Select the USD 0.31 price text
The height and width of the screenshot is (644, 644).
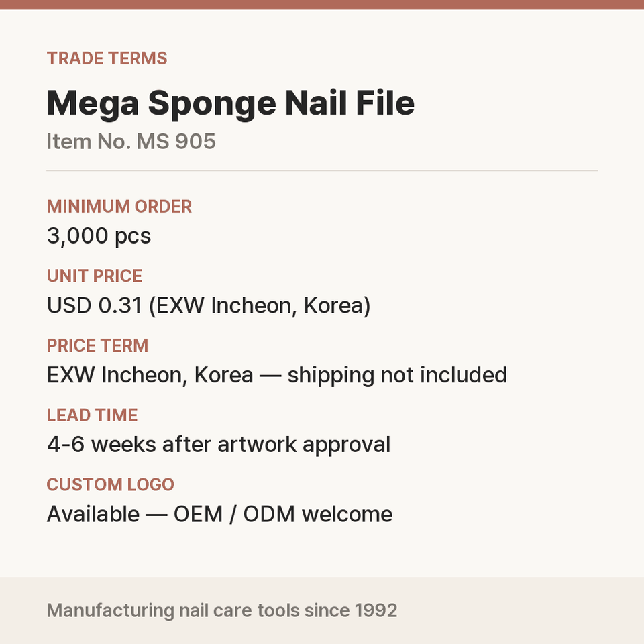coord(95,306)
